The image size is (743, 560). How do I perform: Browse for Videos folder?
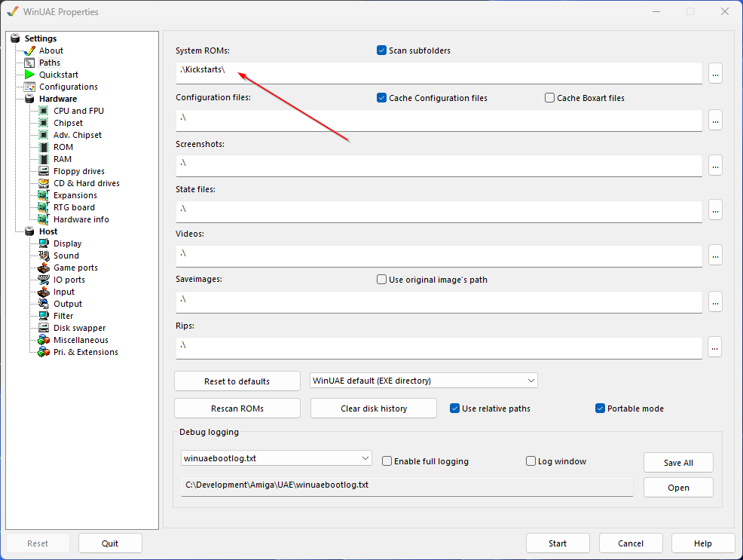716,256
